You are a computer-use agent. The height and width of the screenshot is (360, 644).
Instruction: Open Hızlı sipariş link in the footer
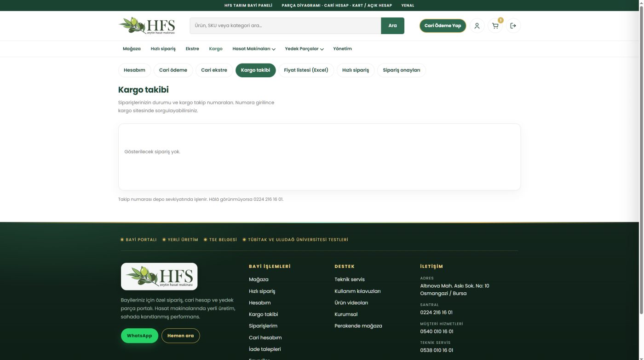point(262,291)
